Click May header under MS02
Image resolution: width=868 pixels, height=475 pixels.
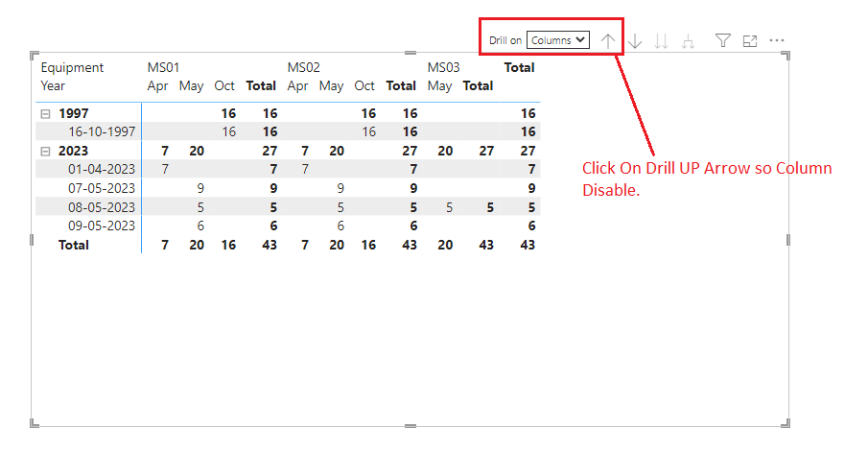tap(331, 86)
